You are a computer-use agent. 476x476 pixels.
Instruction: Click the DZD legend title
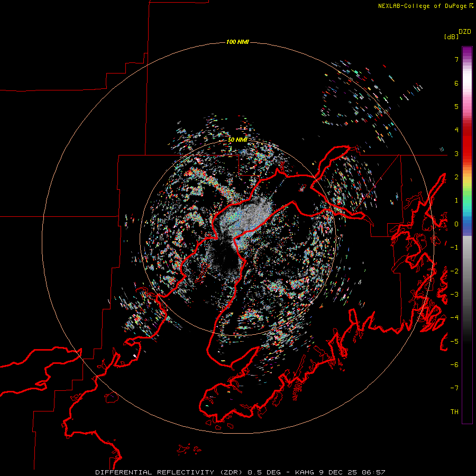pyautogui.click(x=465, y=32)
